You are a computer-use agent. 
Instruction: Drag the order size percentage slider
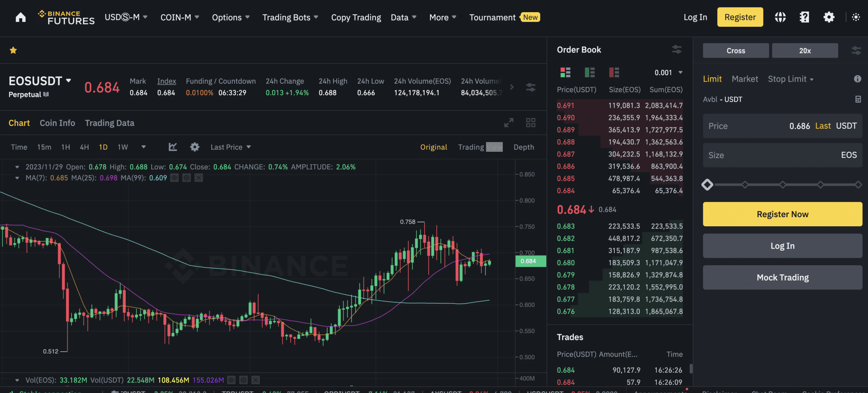coord(708,184)
